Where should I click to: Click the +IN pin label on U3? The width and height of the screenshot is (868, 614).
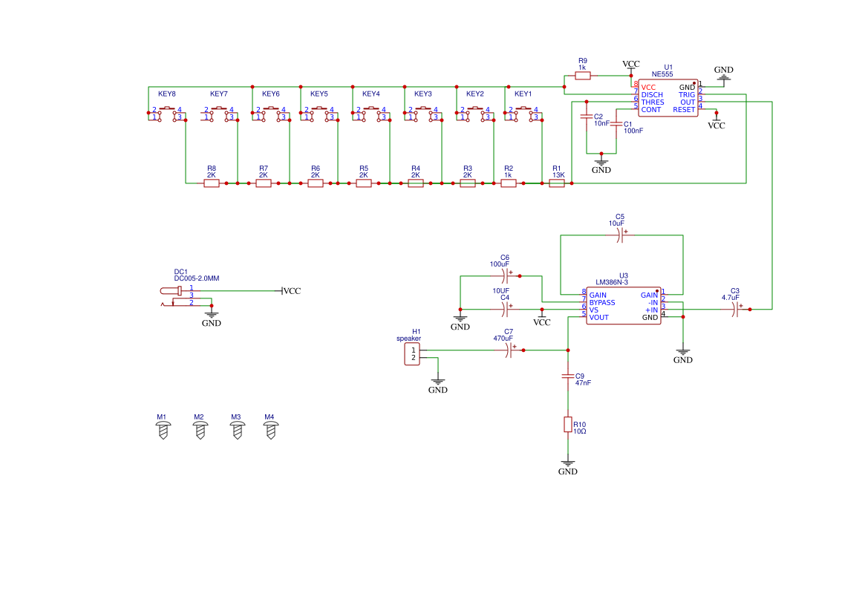651,310
